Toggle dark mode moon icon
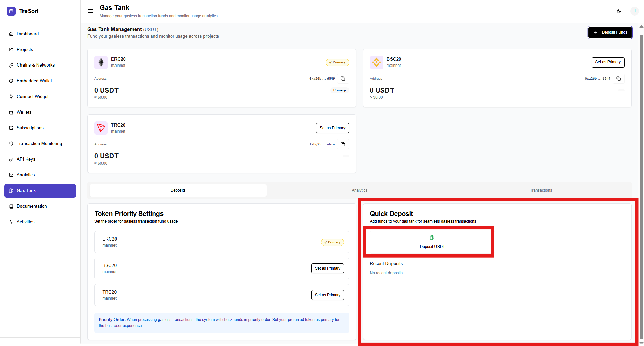The width and height of the screenshot is (644, 346). click(x=619, y=11)
